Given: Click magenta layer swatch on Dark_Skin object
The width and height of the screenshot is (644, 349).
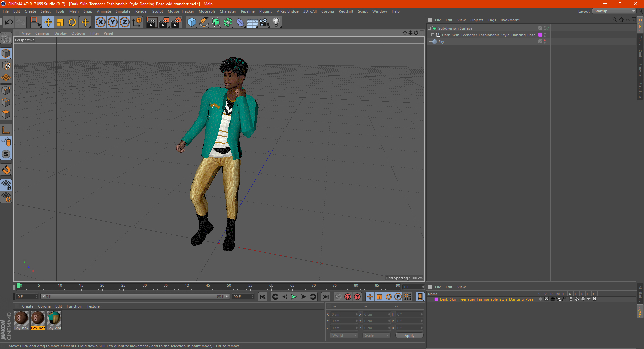Looking at the screenshot, I should [540, 35].
